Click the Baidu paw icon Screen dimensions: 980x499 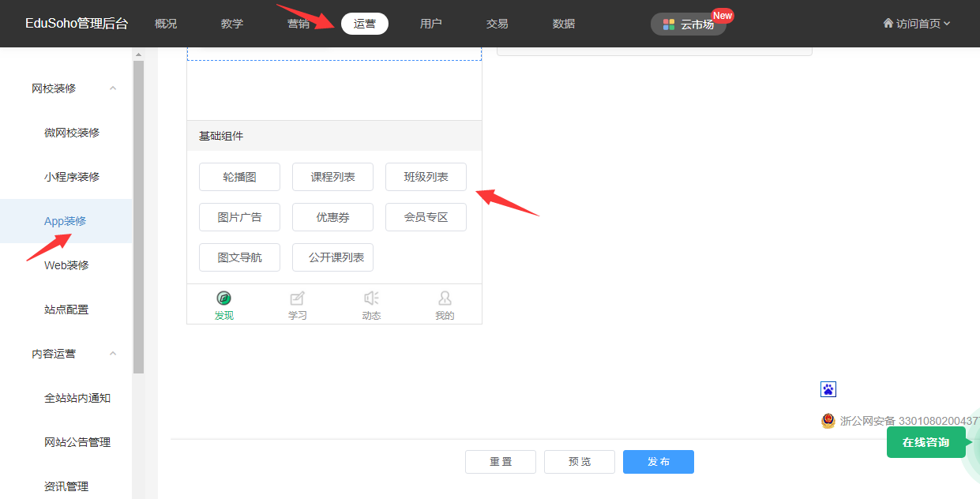(x=828, y=389)
